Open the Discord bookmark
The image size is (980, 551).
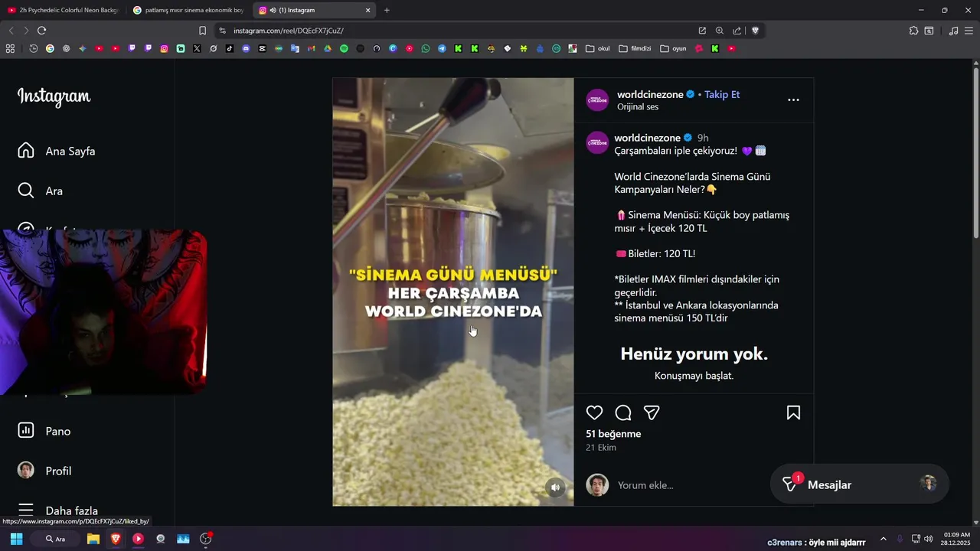click(246, 48)
